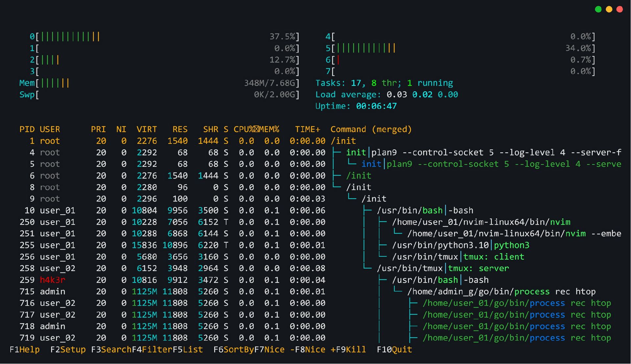
Task: Select the highlighted PID 1 /init row
Action: point(315,141)
